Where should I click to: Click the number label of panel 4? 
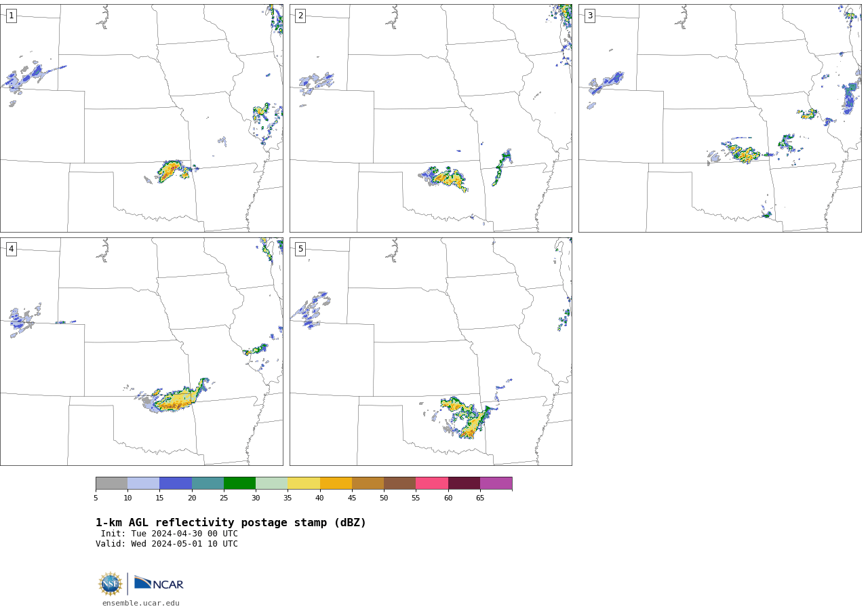click(x=12, y=249)
